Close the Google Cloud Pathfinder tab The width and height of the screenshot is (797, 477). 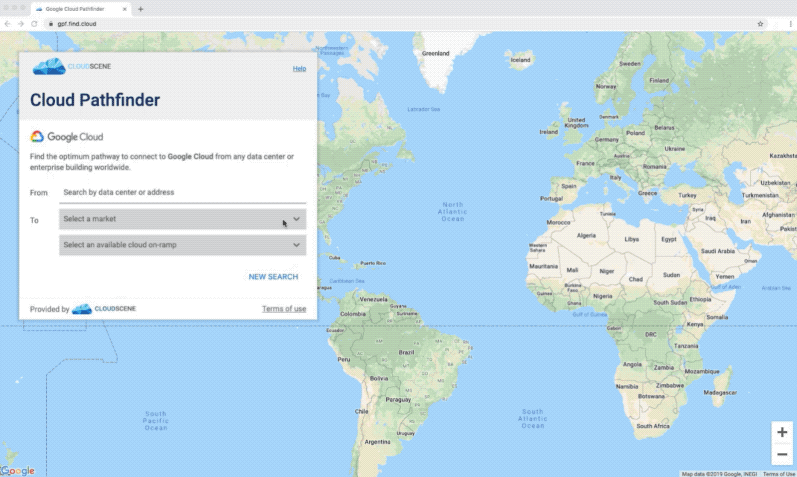[x=125, y=9]
